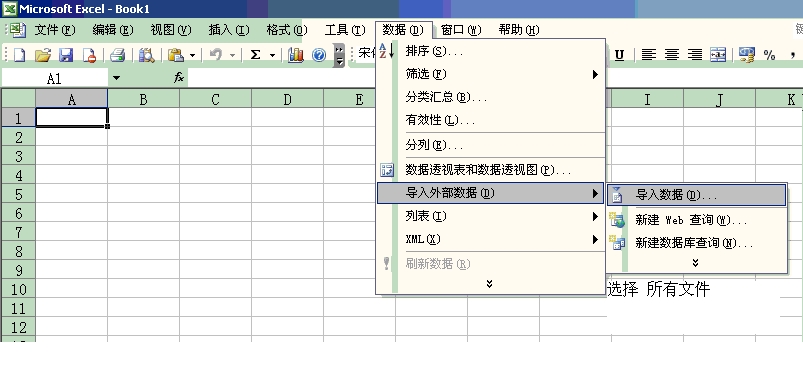
Task: Open the 工具(T) menu
Action: click(x=345, y=30)
